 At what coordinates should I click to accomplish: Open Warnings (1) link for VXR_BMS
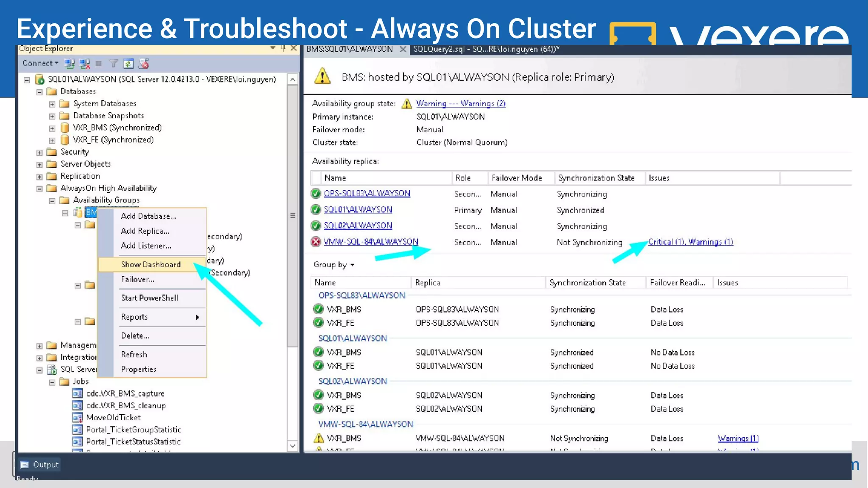coord(738,438)
